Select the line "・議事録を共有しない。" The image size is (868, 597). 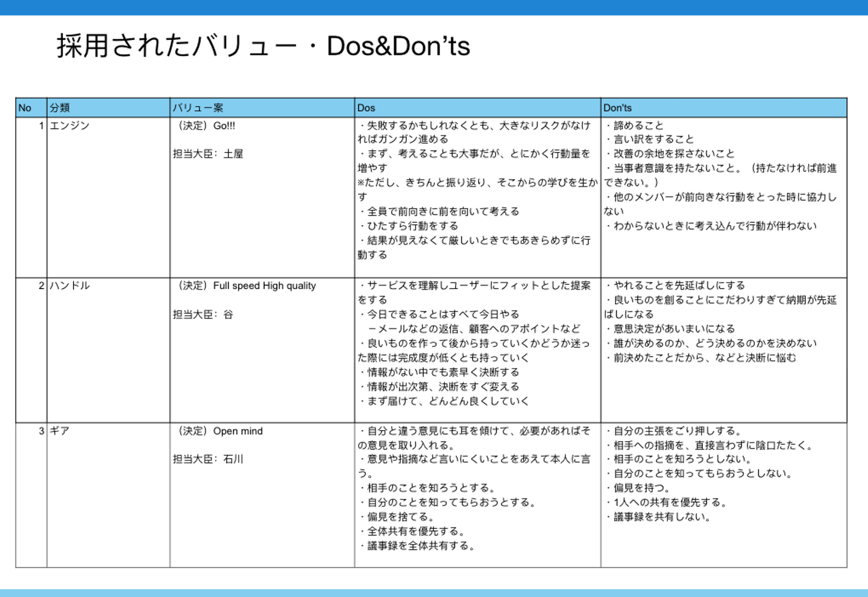(x=658, y=517)
